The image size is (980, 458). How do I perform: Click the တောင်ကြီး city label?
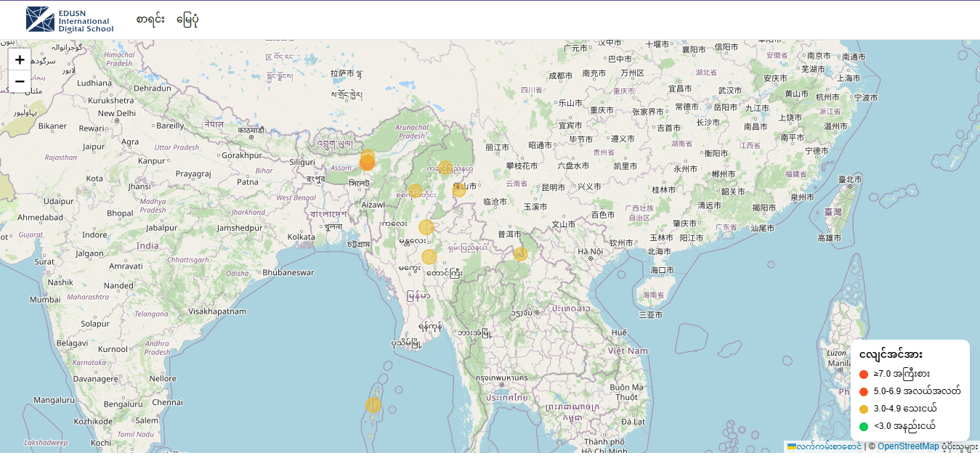[444, 274]
